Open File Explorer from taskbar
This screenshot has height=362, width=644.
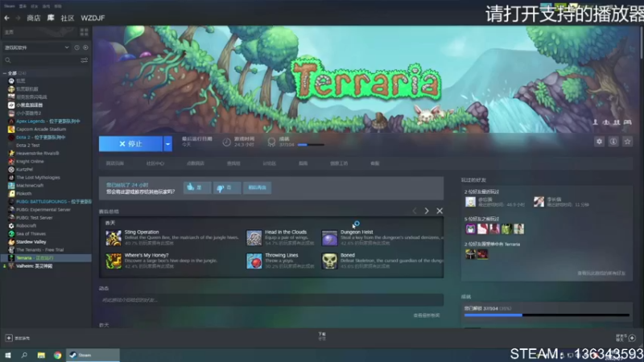point(41,355)
